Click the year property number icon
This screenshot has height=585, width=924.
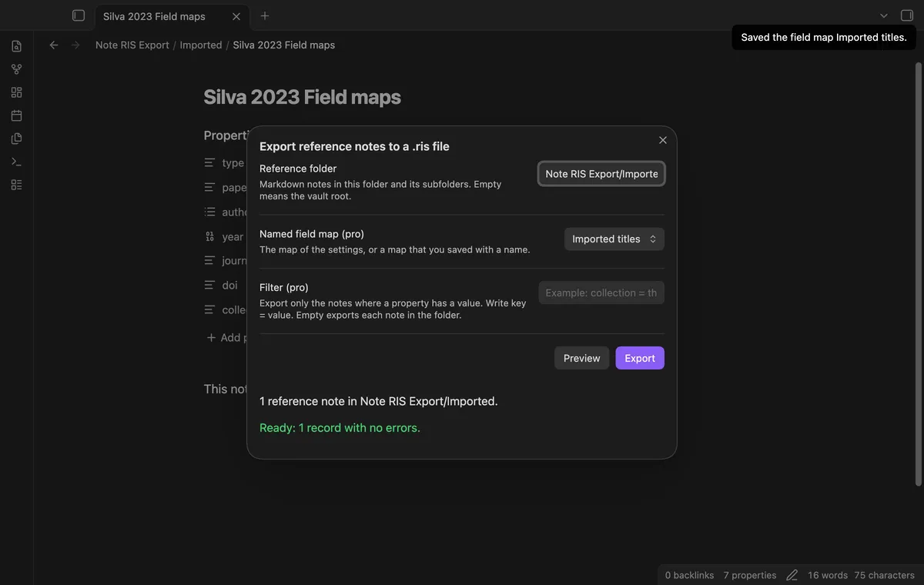(209, 237)
